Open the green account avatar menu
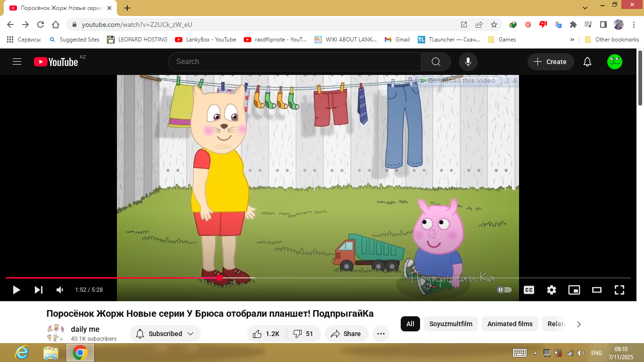Screen dimensions: 644x362 615,62
